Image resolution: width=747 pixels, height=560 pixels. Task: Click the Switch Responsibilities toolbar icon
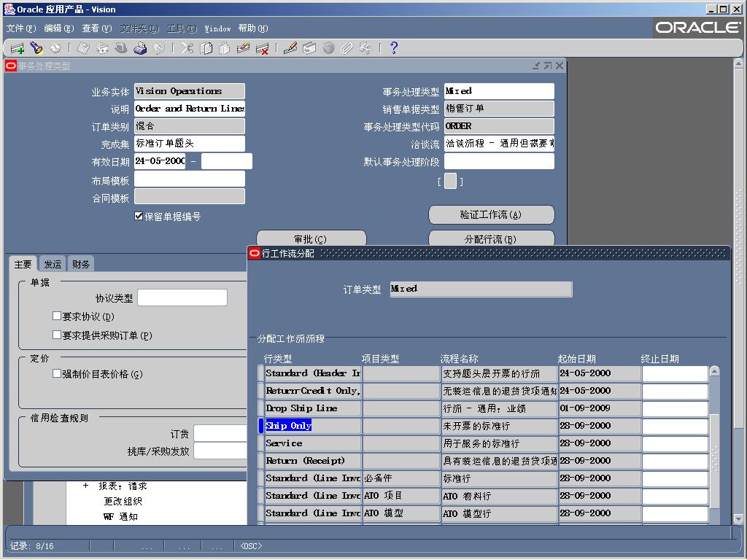(x=121, y=48)
